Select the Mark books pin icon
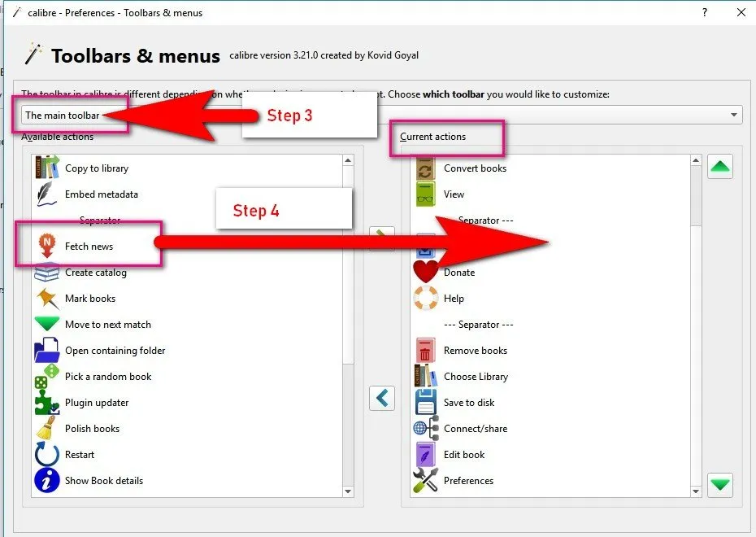 47,298
